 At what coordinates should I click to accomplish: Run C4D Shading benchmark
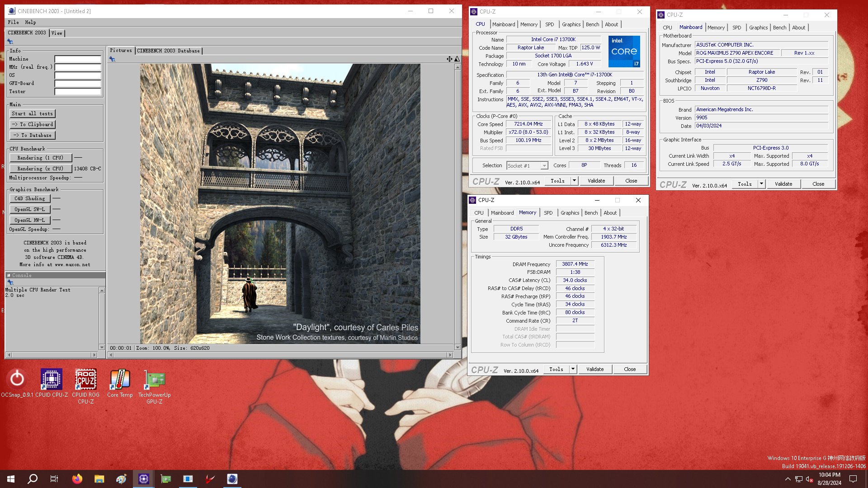30,198
